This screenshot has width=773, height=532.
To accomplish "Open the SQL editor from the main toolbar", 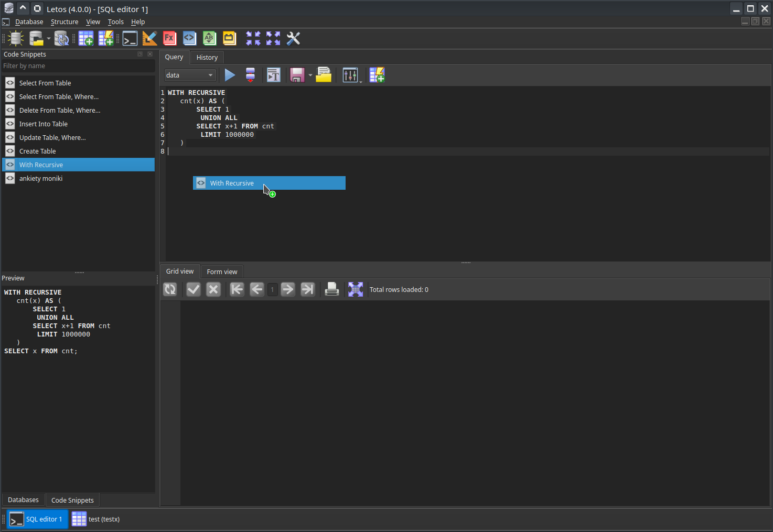I will pos(130,38).
